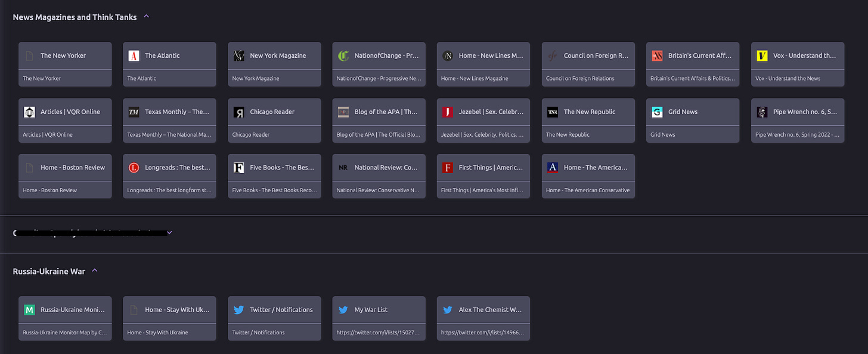Open The Atlantic bookmark title
Image resolution: width=868 pixels, height=354 pixels.
tap(162, 56)
